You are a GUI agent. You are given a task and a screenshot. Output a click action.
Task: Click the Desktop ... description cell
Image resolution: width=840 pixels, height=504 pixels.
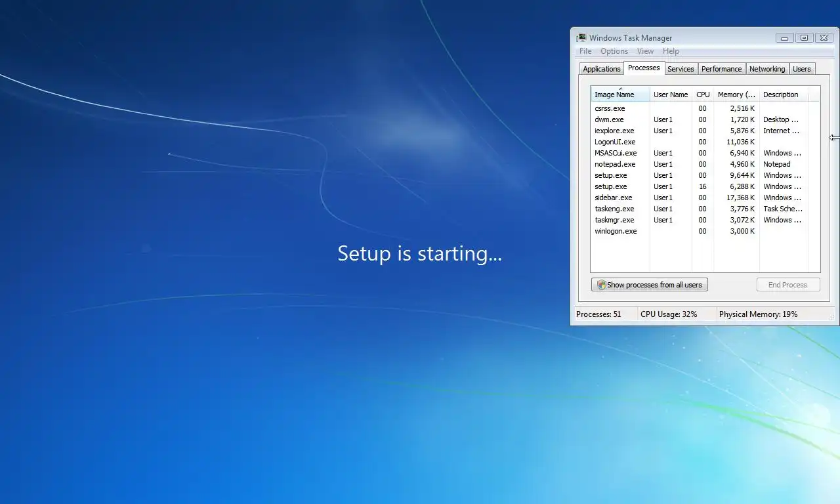click(781, 119)
